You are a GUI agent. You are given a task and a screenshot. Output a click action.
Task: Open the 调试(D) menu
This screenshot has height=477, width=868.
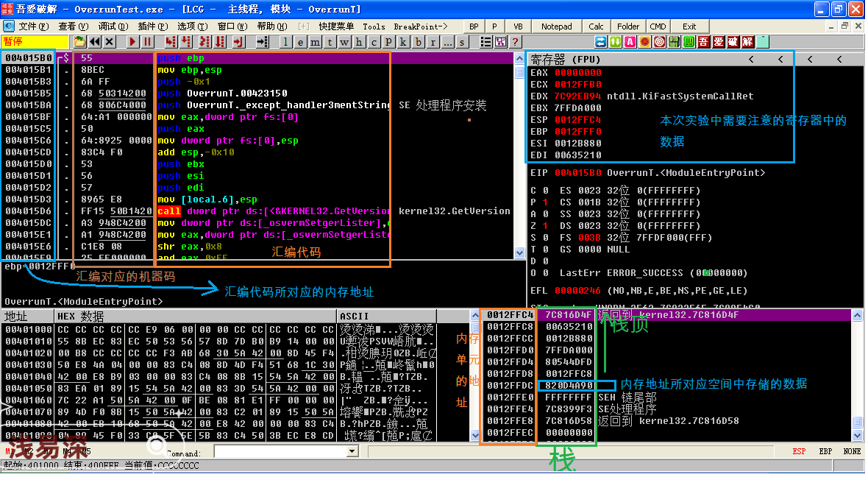pos(113,26)
